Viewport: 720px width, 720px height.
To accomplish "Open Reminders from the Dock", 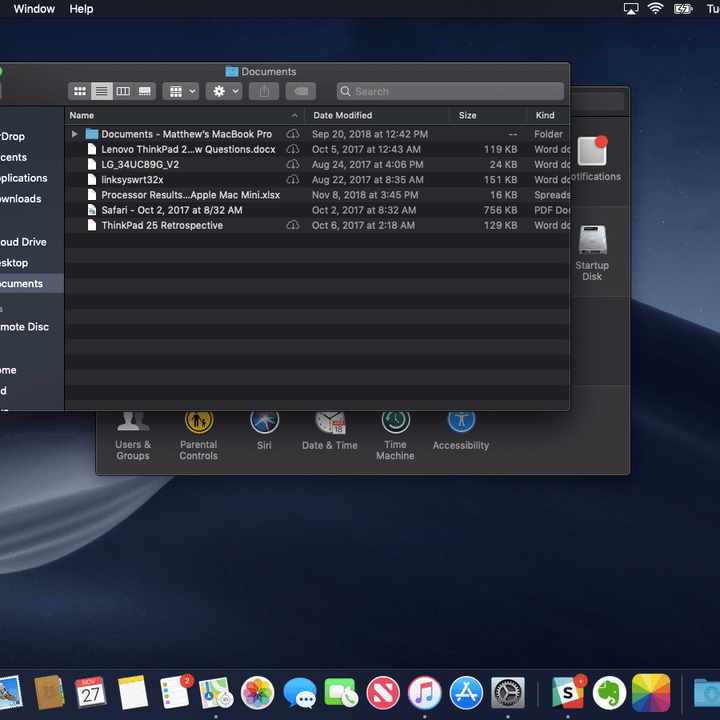I will coord(175,692).
